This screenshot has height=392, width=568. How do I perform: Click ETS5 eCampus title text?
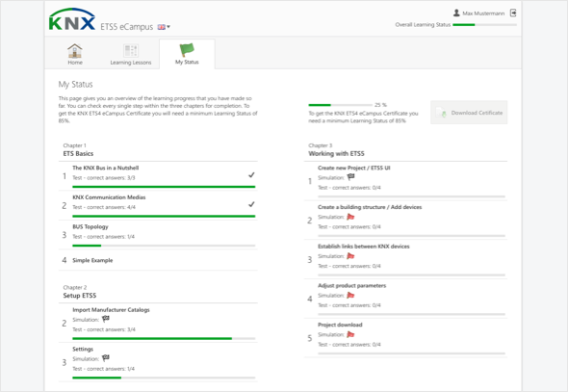click(127, 27)
